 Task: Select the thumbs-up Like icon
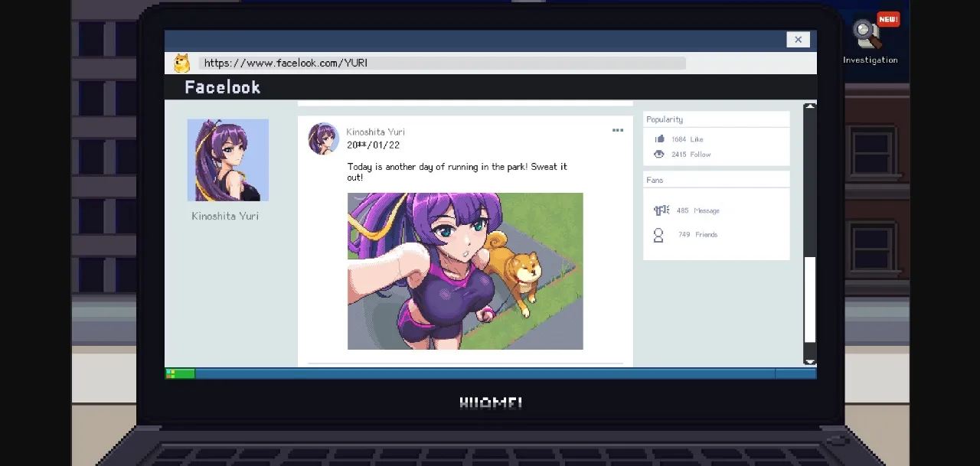pyautogui.click(x=659, y=138)
